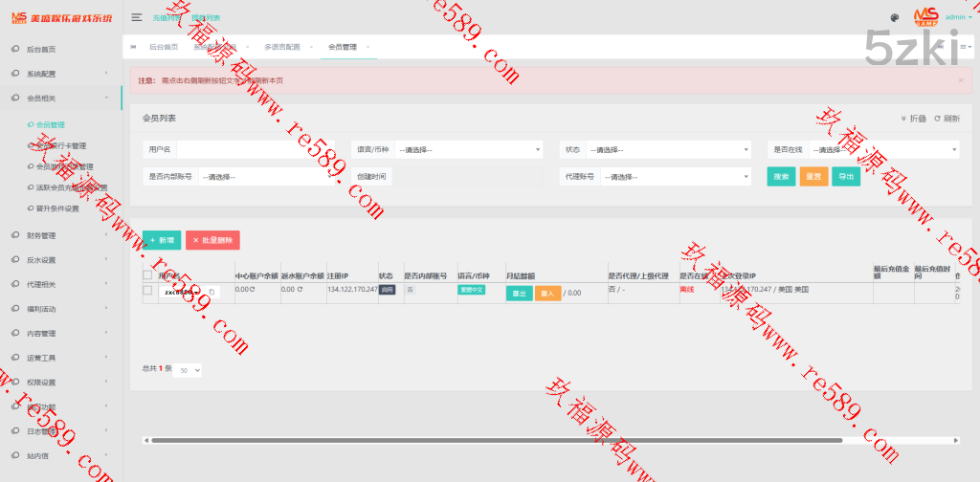The width and height of the screenshot is (980, 482).
Task: Open the 代理账号 filter dropdown
Action: tap(676, 177)
